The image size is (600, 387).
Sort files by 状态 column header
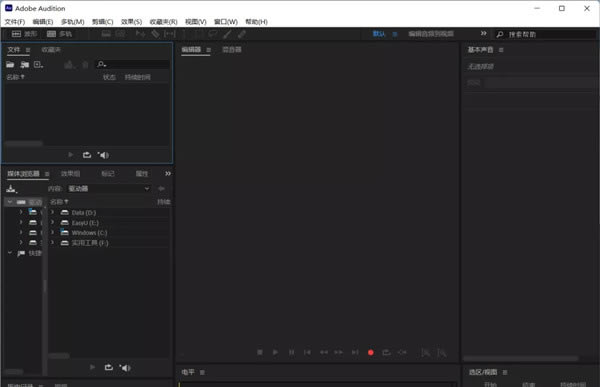point(109,77)
